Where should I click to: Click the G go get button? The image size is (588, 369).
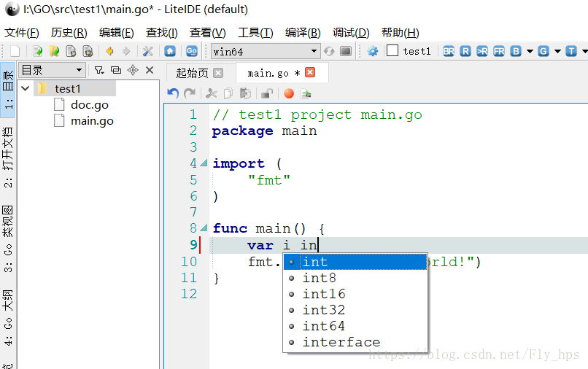[543, 51]
